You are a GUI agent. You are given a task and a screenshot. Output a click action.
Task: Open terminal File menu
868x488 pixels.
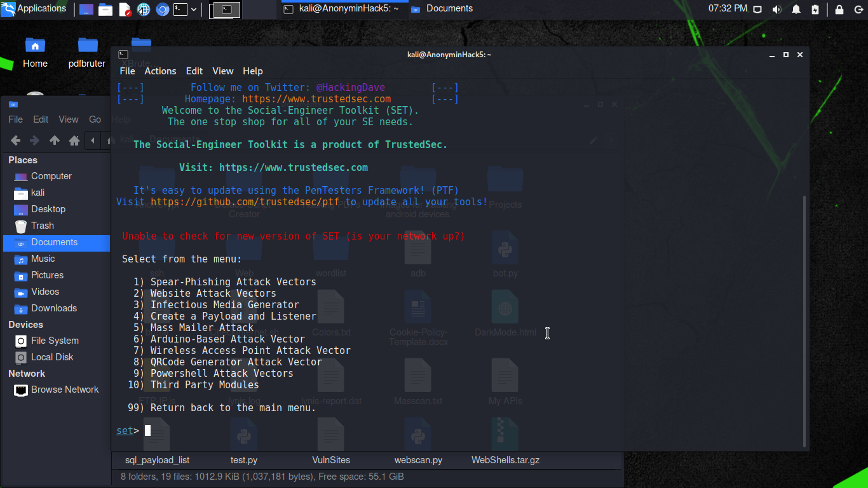click(127, 71)
